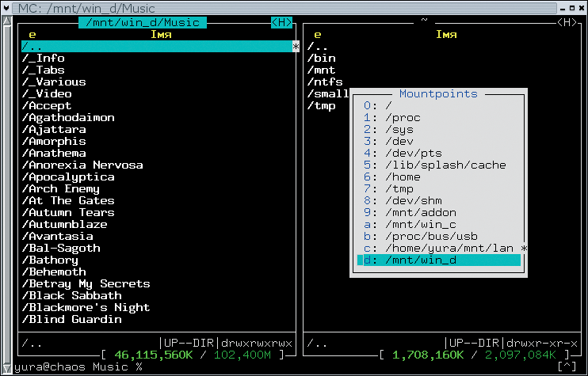
Task: Select the /Autumn Tears directory
Action: (68, 213)
